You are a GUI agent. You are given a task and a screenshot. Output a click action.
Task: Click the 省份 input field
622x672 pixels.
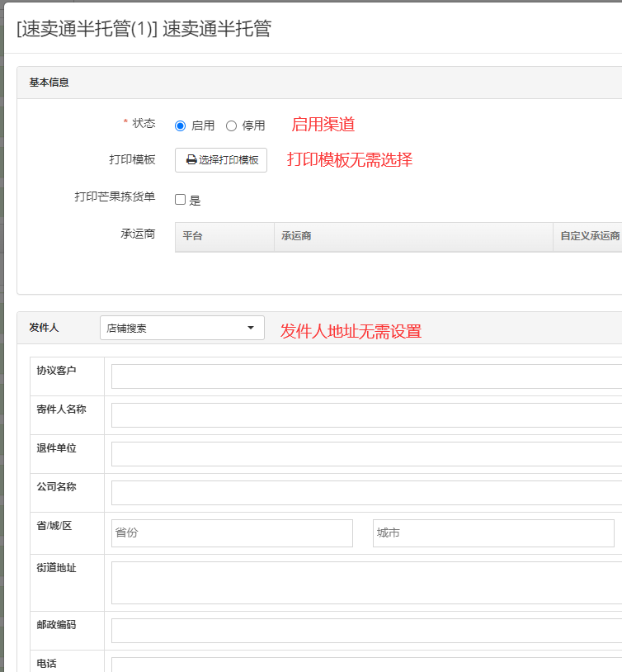(232, 533)
